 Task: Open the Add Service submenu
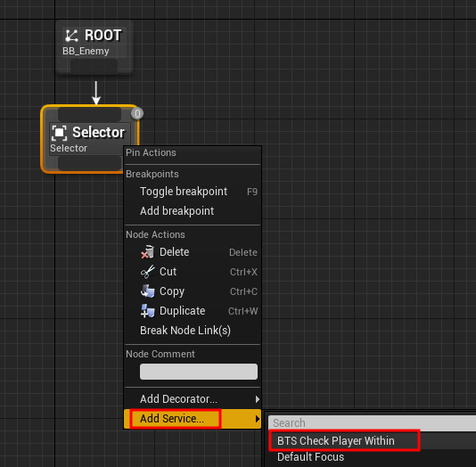pyautogui.click(x=193, y=419)
